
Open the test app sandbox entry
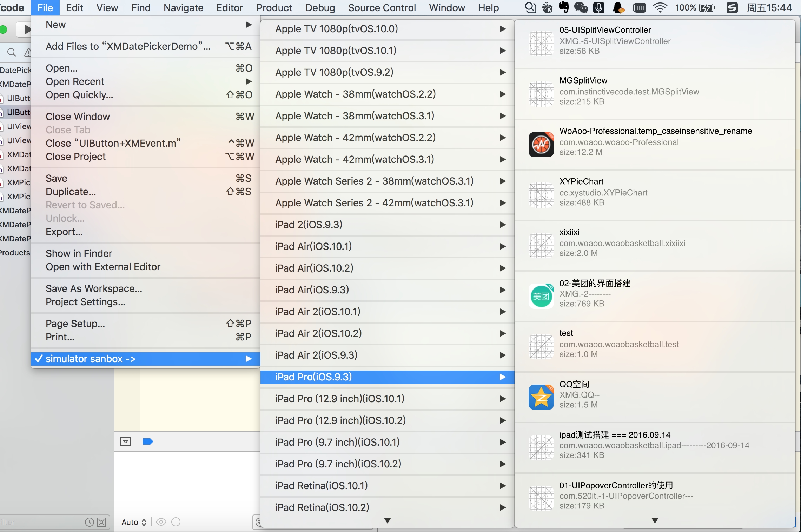[x=655, y=346]
